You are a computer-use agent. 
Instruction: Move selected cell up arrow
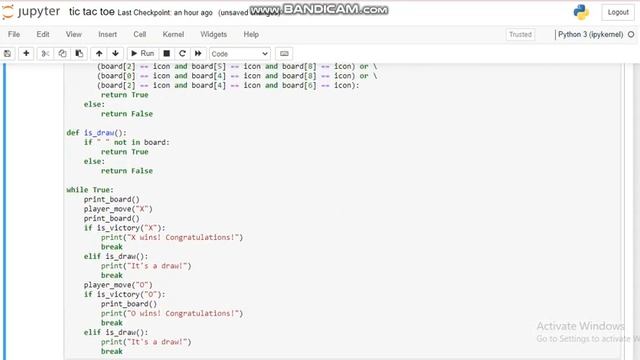pyautogui.click(x=99, y=53)
